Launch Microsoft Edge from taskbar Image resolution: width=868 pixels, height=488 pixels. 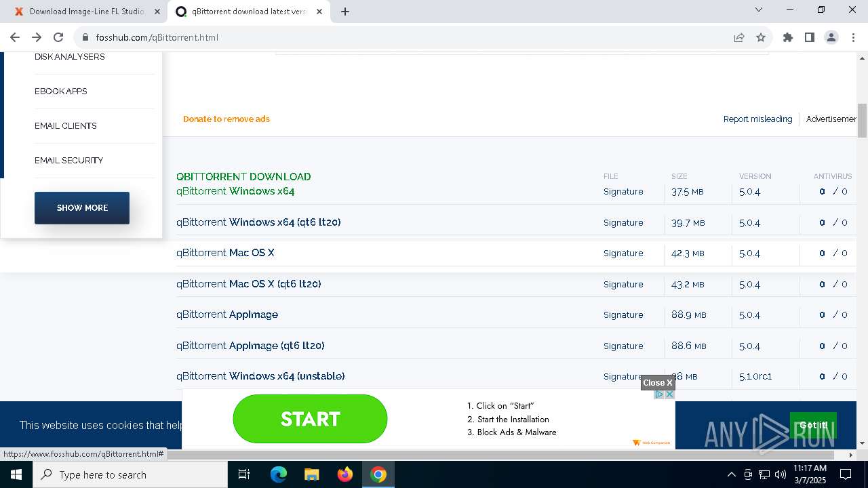click(x=279, y=474)
